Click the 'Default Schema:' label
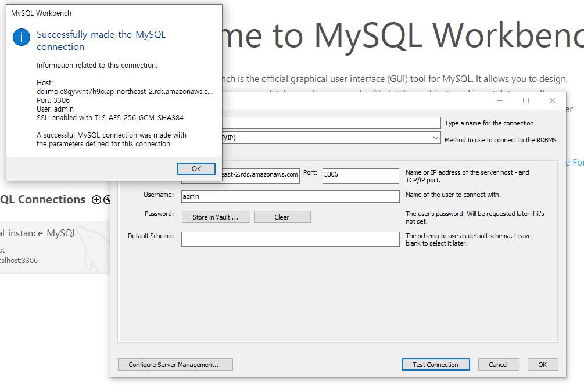 tap(151, 236)
